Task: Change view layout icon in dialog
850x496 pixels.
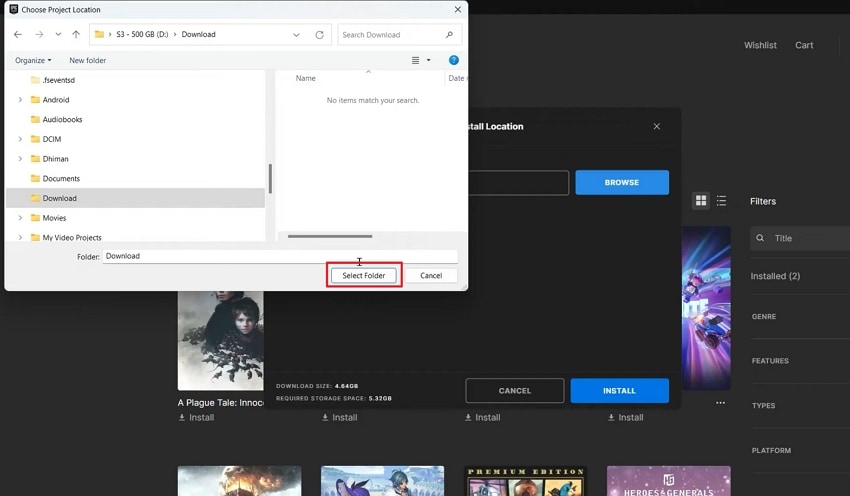Action: pos(415,60)
